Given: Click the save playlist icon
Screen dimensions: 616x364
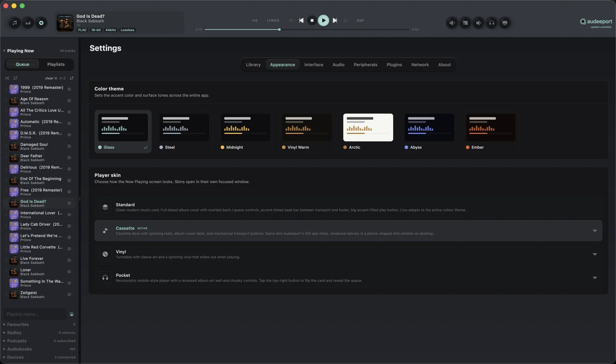Looking at the screenshot, I should click(x=72, y=314).
